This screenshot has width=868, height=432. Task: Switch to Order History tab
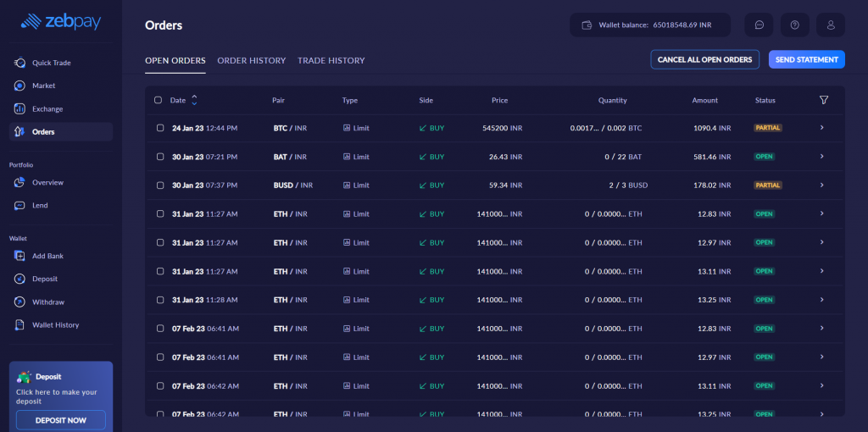(x=251, y=61)
